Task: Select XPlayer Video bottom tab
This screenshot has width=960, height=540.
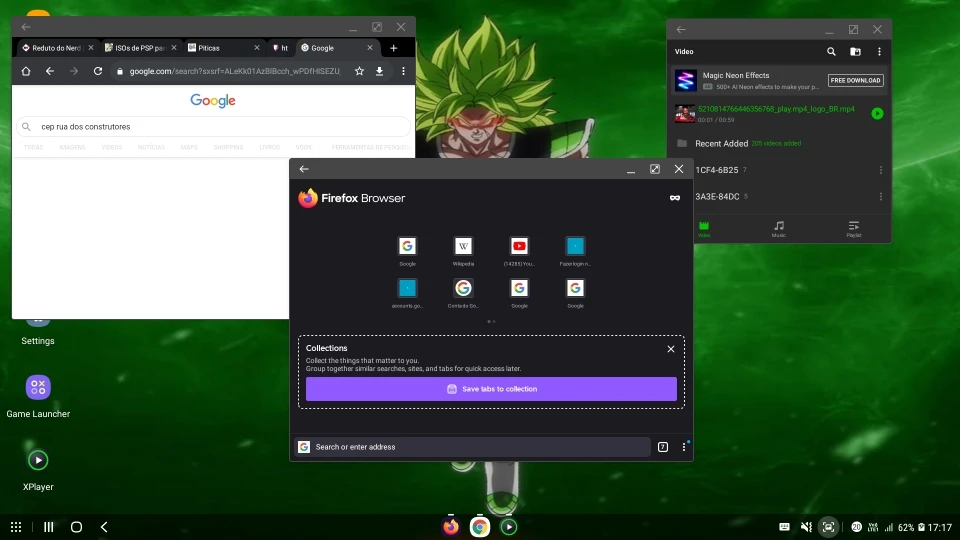Action: (x=704, y=229)
